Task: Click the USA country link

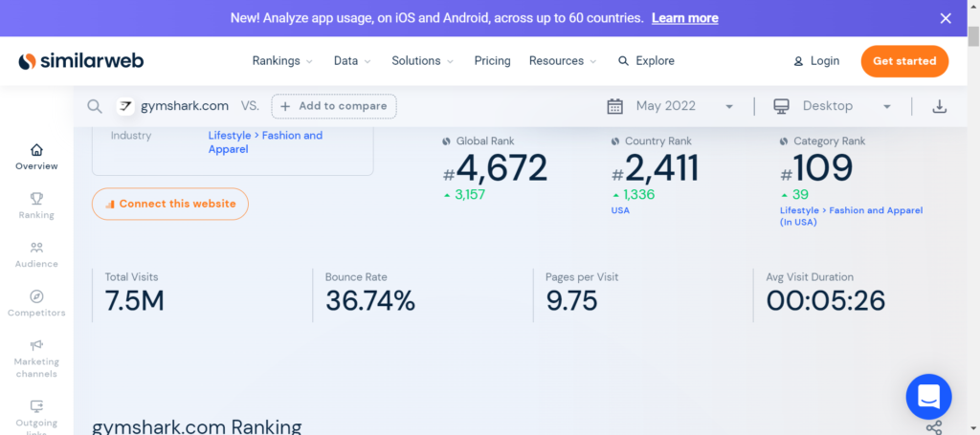Action: [x=620, y=210]
